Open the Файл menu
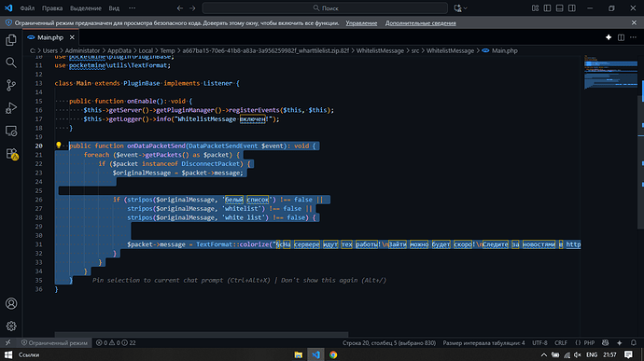 pos(27,8)
